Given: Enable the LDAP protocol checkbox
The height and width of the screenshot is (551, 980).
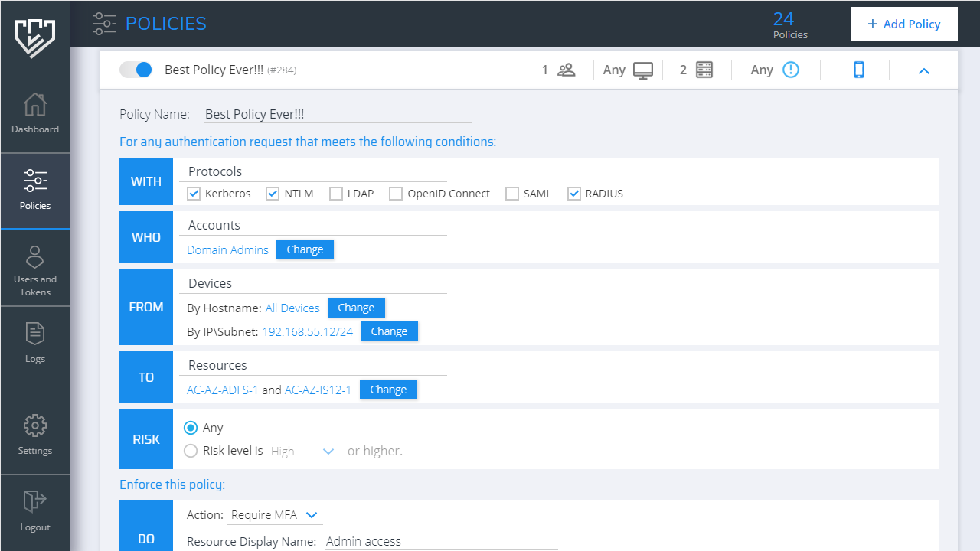Looking at the screenshot, I should 335,194.
